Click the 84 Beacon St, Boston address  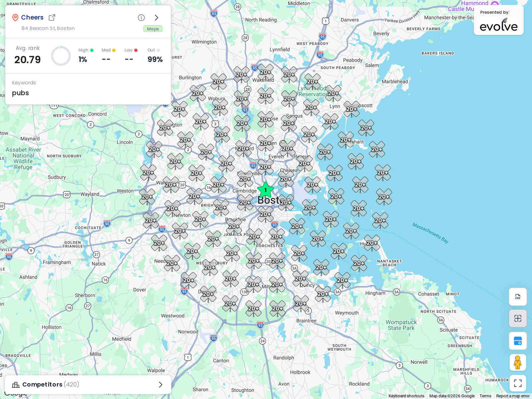coord(48,28)
